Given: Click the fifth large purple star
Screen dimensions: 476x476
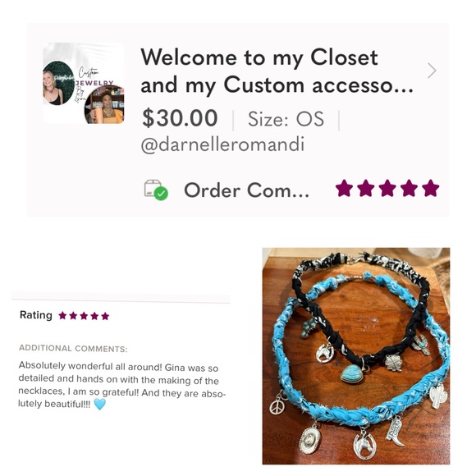Looking at the screenshot, I should point(431,188).
